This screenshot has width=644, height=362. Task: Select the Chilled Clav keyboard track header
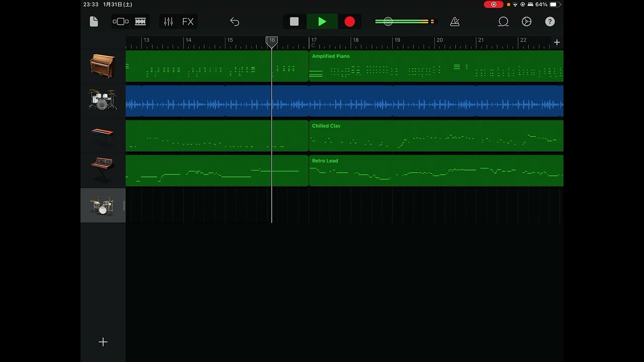[103, 136]
